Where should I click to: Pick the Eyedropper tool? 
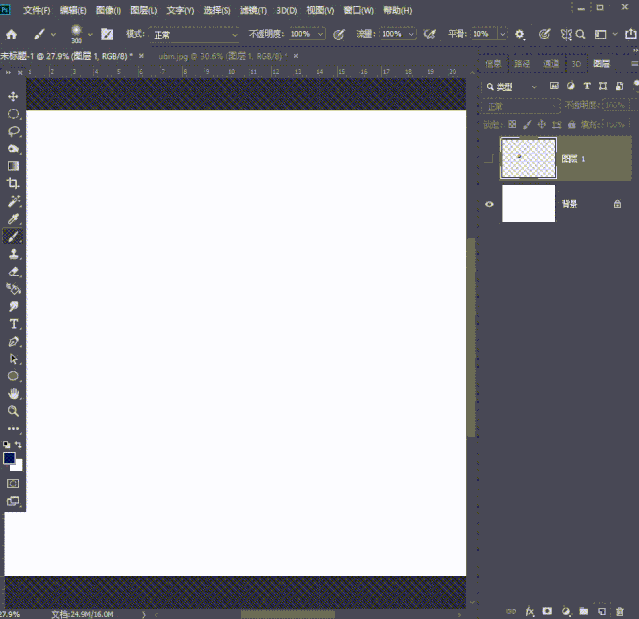14,218
